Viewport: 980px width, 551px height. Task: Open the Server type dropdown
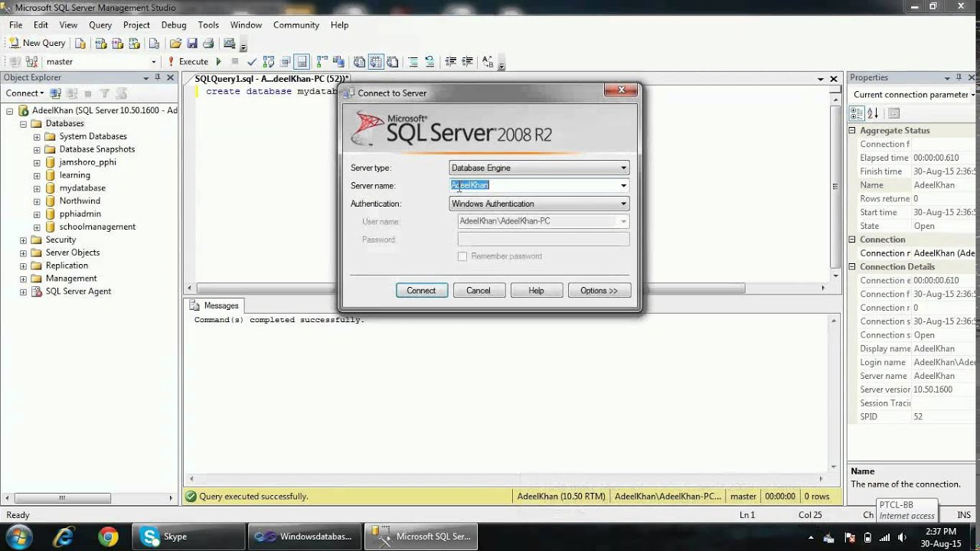pyautogui.click(x=623, y=168)
